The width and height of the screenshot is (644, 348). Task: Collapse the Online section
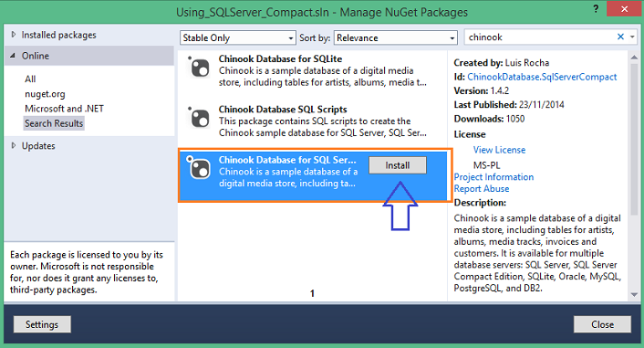pos(13,56)
